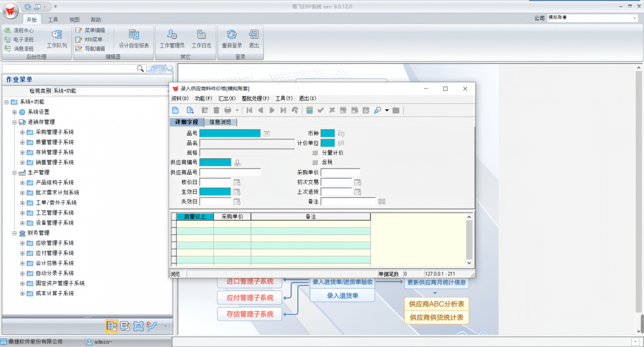Open the 模拟账套 company dropdown
The image size is (644, 347).
point(635,17)
